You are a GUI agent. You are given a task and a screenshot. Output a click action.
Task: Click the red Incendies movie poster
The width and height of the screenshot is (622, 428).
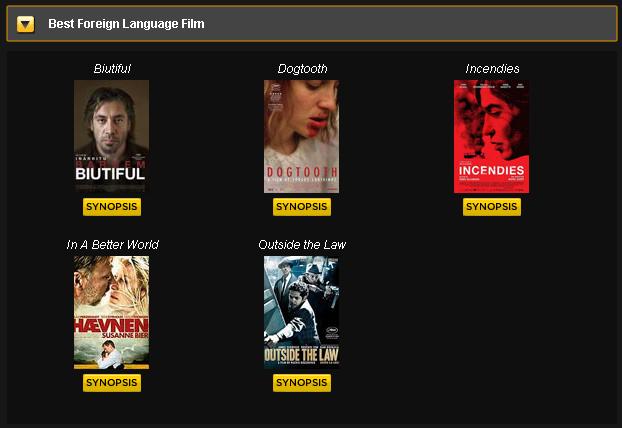click(491, 136)
